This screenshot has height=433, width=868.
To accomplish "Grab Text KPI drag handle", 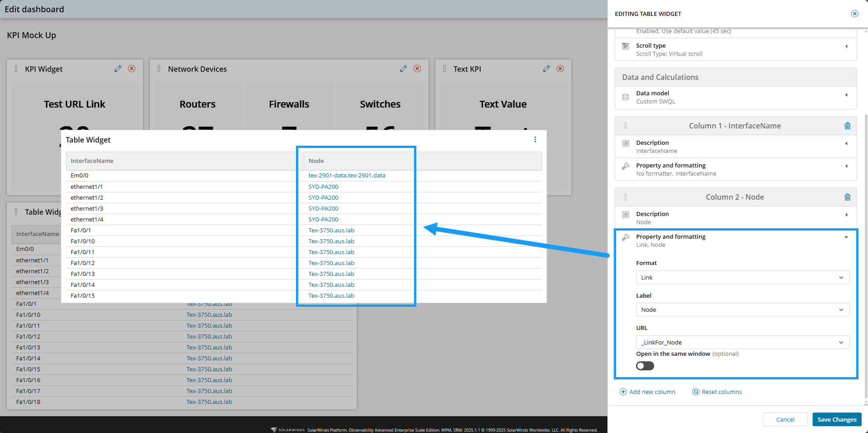I will 444,69.
